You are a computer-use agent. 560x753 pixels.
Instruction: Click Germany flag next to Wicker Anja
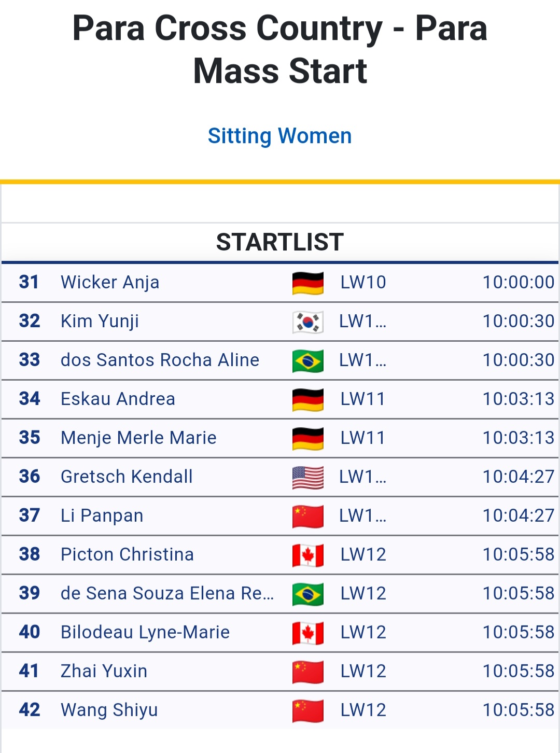pyautogui.click(x=308, y=283)
